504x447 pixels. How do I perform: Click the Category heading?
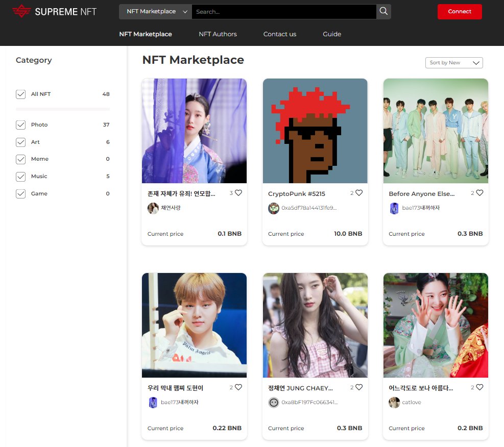click(34, 60)
